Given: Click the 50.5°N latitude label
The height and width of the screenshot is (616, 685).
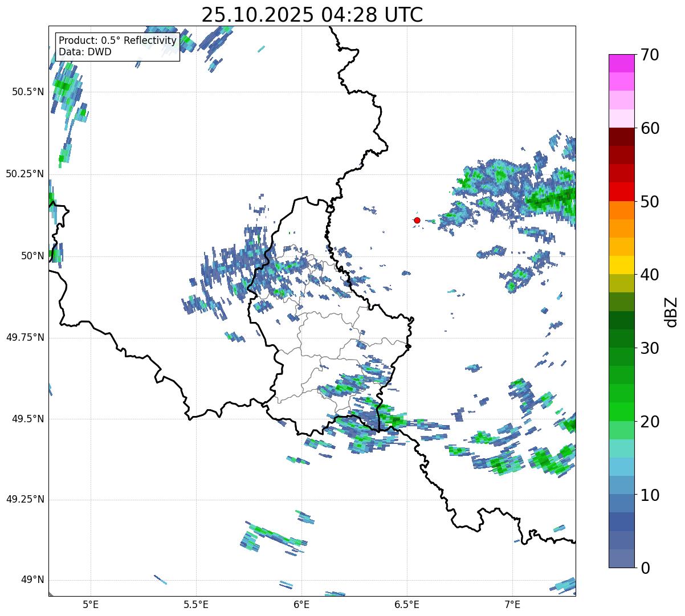Looking at the screenshot, I should click(28, 92).
